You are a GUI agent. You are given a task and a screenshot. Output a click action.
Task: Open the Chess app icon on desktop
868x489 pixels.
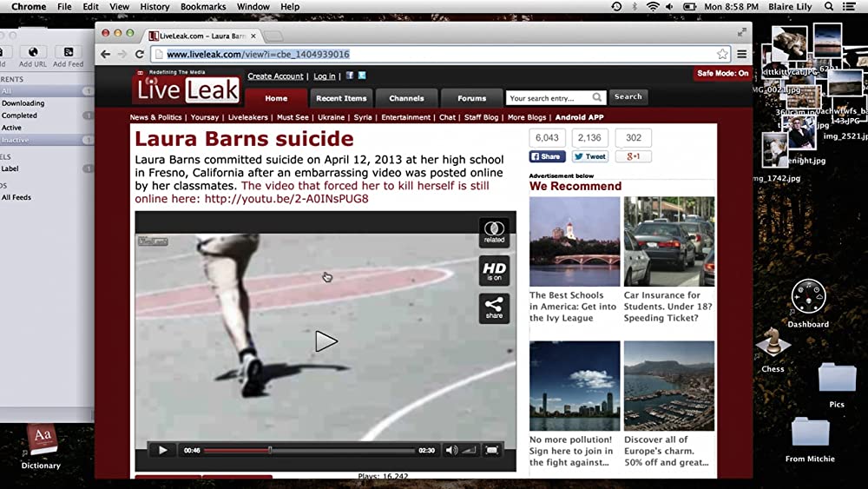(773, 343)
